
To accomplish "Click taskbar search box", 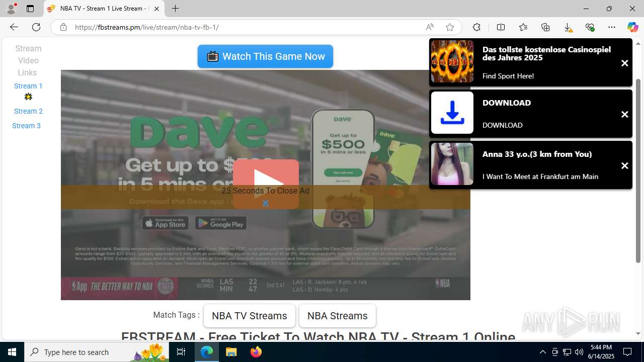I will coord(97,352).
